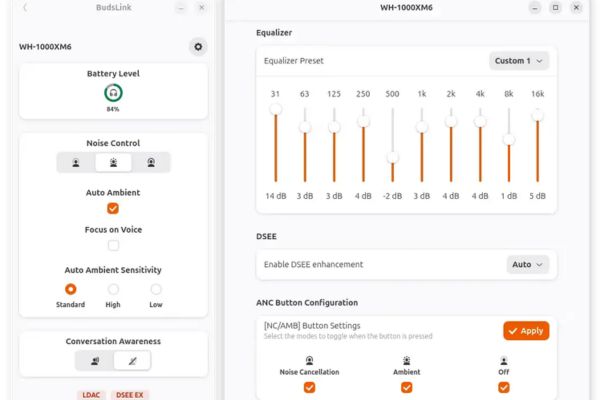Click the ANC Button Configuration heading
Screen dimensions: 600x400
tap(307, 302)
